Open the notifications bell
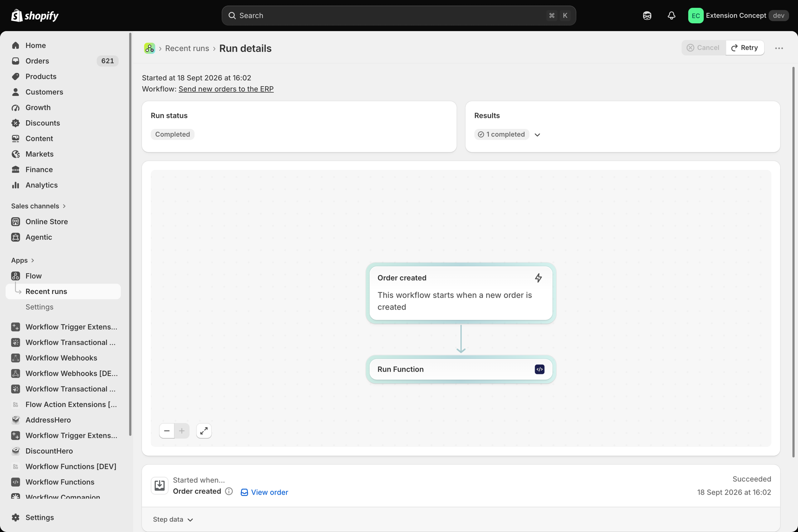Screen dimensions: 798x532 click(671, 15)
